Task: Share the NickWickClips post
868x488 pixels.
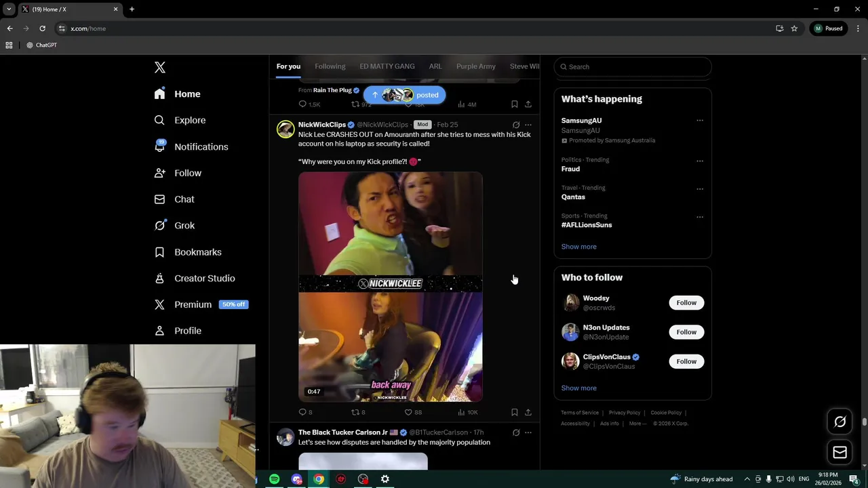Action: tap(528, 412)
